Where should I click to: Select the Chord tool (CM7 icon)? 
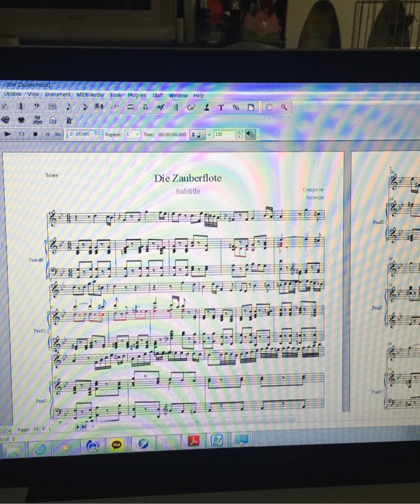pyautogui.click(x=191, y=108)
